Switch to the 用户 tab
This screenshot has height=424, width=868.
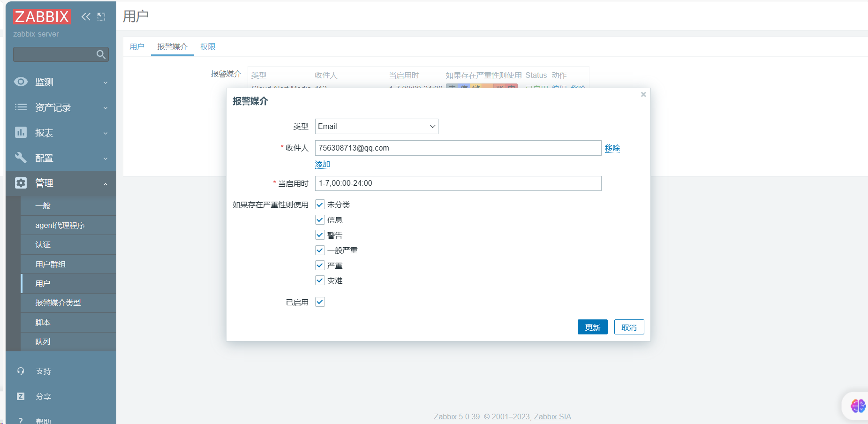point(137,46)
